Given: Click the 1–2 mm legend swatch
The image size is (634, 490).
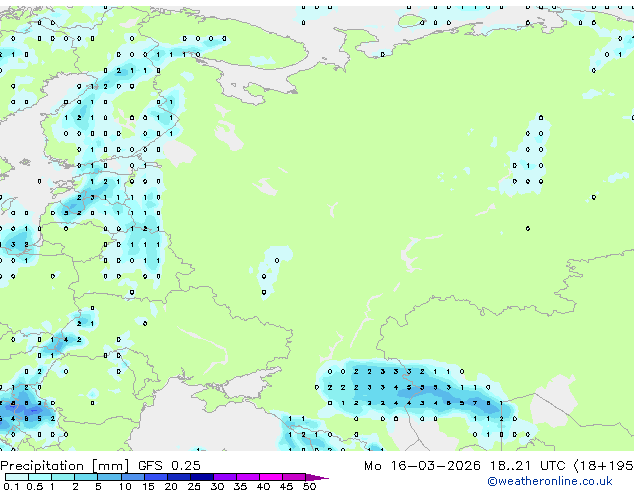Looking at the screenshot, I should pos(63,477).
